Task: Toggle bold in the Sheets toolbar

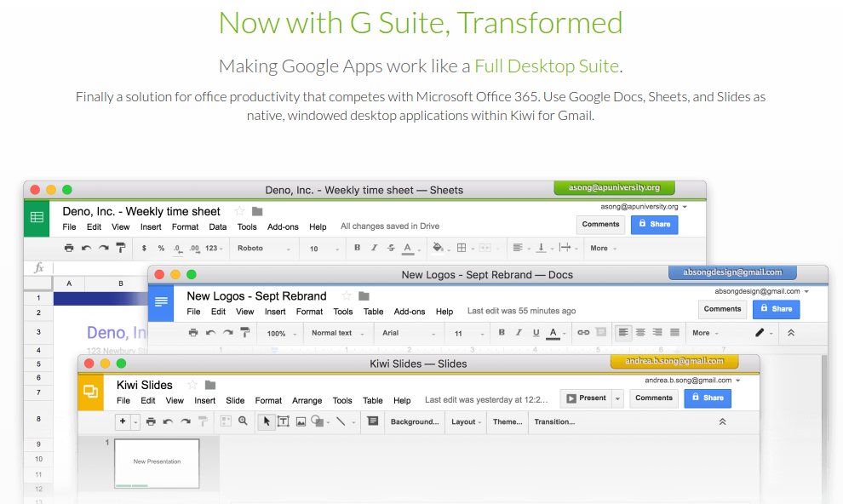Action: 357,248
